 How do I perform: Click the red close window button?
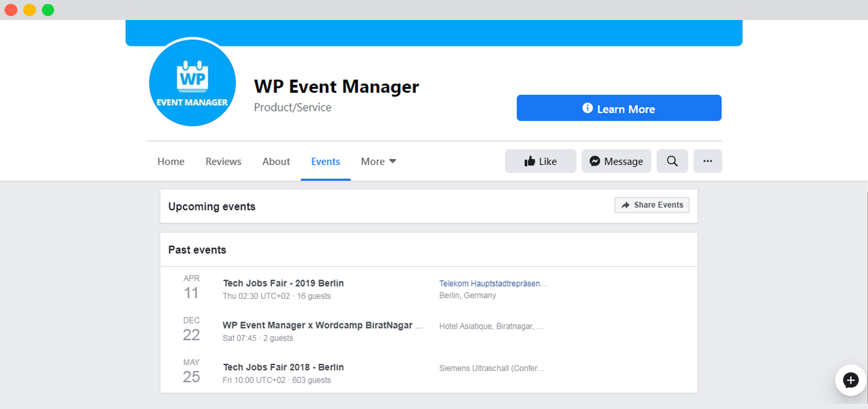click(11, 10)
